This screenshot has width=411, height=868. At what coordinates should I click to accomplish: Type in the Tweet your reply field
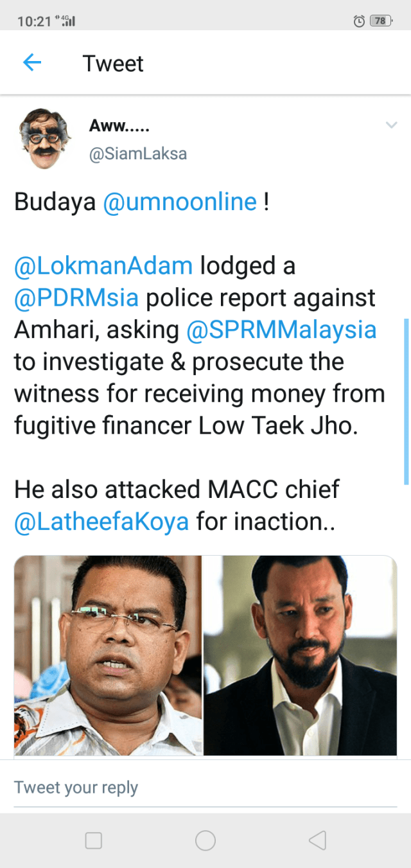(x=205, y=788)
